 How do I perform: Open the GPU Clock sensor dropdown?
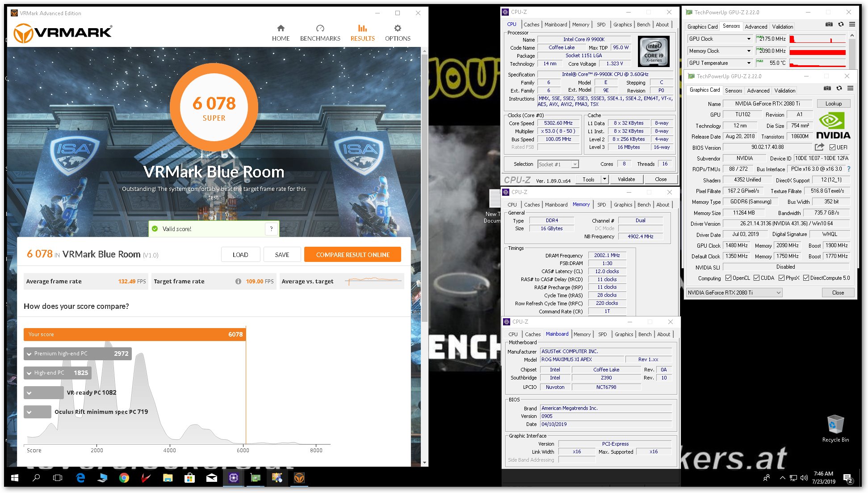tap(749, 39)
